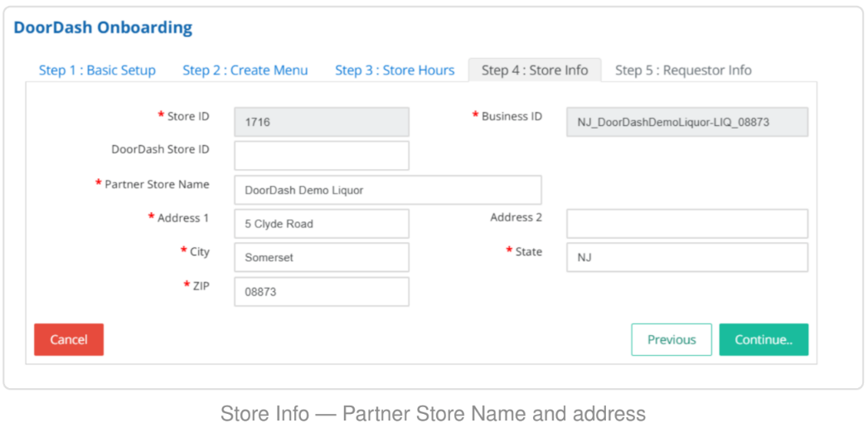Click the State field containing NJ

[x=687, y=257]
